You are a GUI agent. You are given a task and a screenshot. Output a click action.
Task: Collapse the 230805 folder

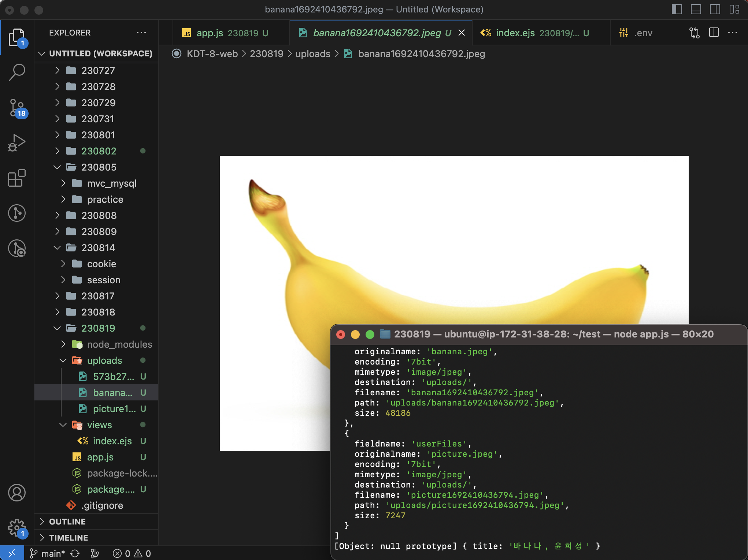pyautogui.click(x=96, y=167)
